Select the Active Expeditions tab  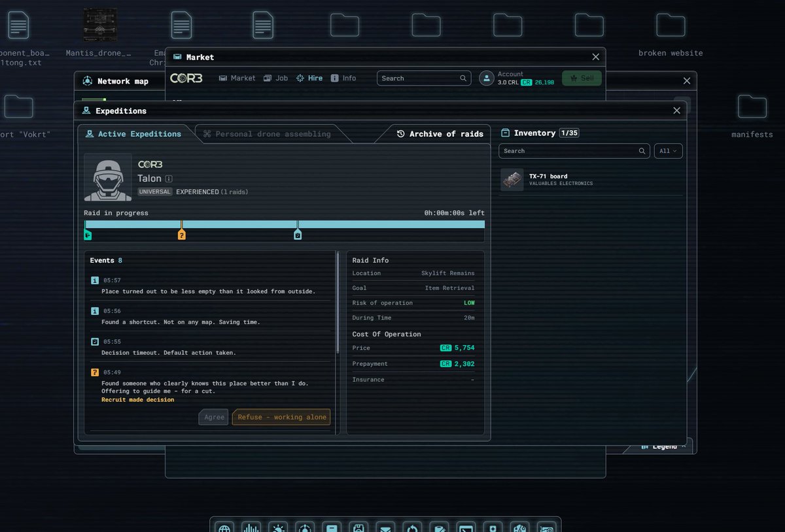(x=133, y=134)
